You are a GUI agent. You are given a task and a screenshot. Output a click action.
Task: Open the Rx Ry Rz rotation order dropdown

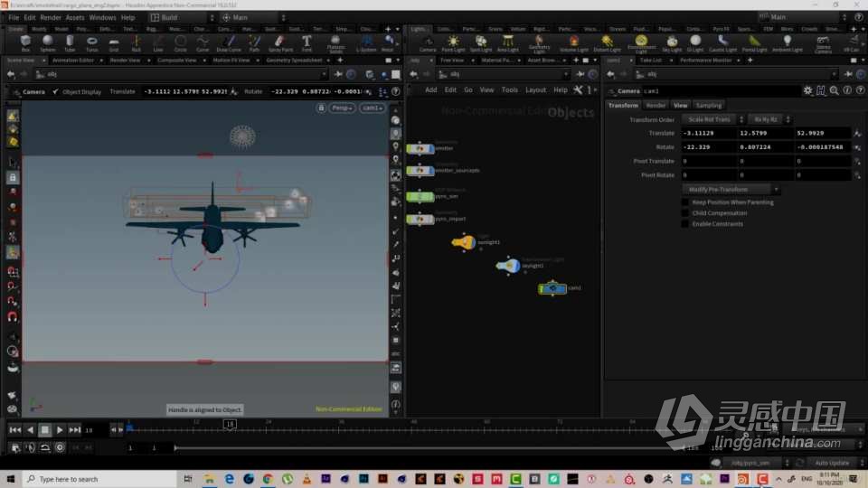pyautogui.click(x=769, y=119)
